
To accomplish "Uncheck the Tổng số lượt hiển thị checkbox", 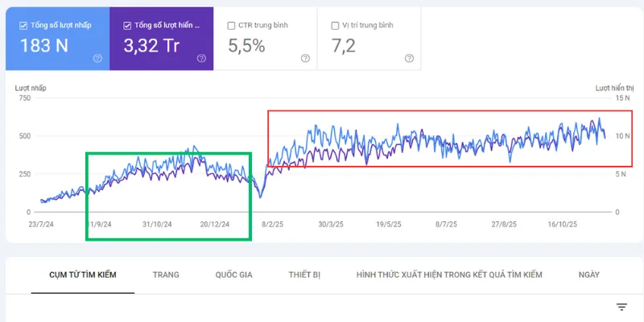I will pyautogui.click(x=128, y=25).
